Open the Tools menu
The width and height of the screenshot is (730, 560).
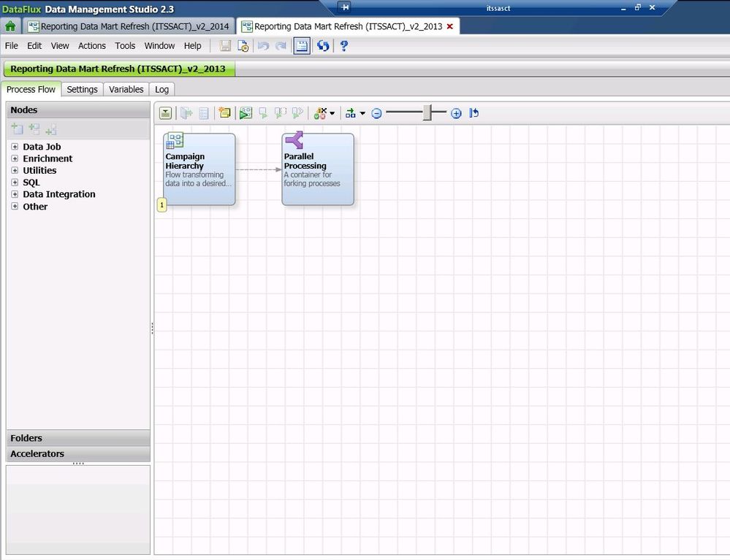[125, 45]
